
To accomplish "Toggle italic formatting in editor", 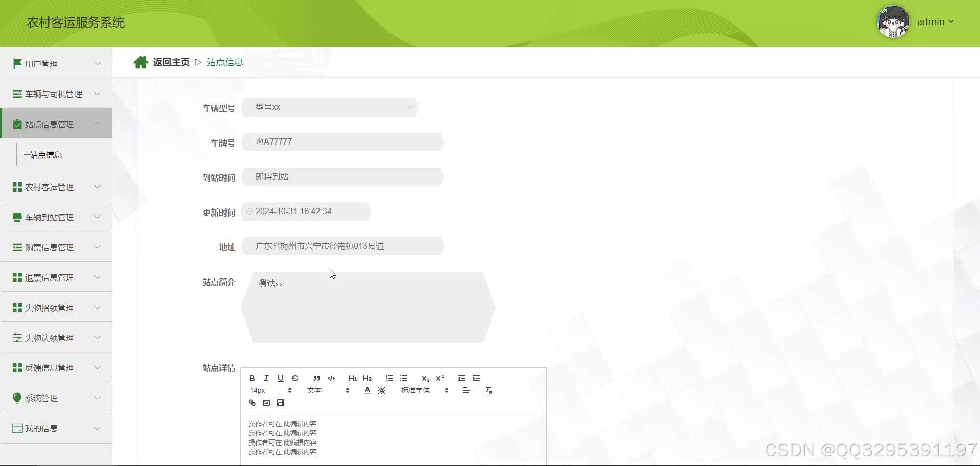I will pyautogui.click(x=266, y=378).
